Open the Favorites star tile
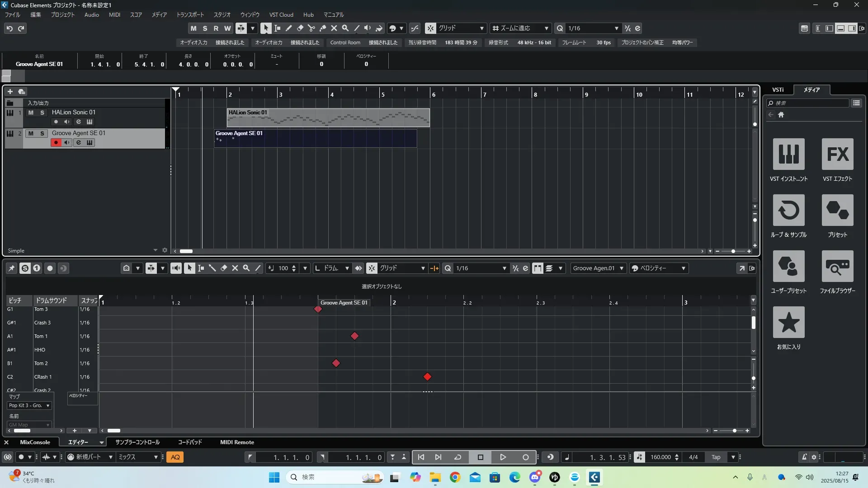 (788, 323)
